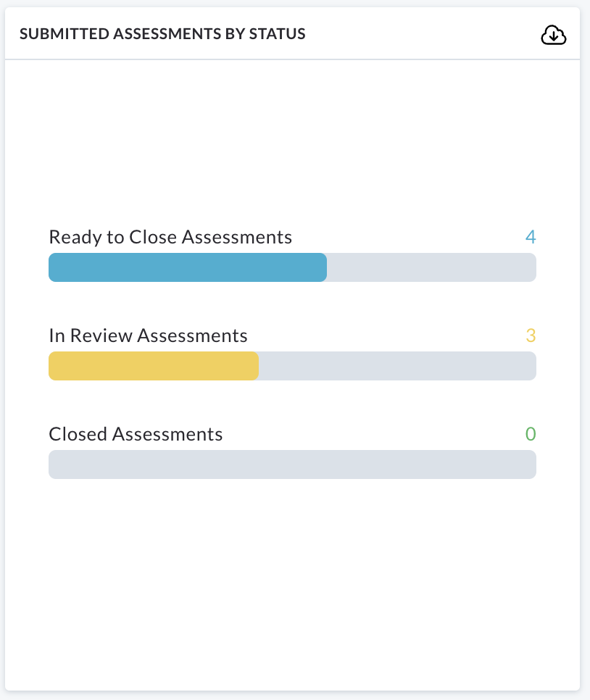The width and height of the screenshot is (590, 700).
Task: Click the empty Closed Assessments bar
Action: coord(293,464)
